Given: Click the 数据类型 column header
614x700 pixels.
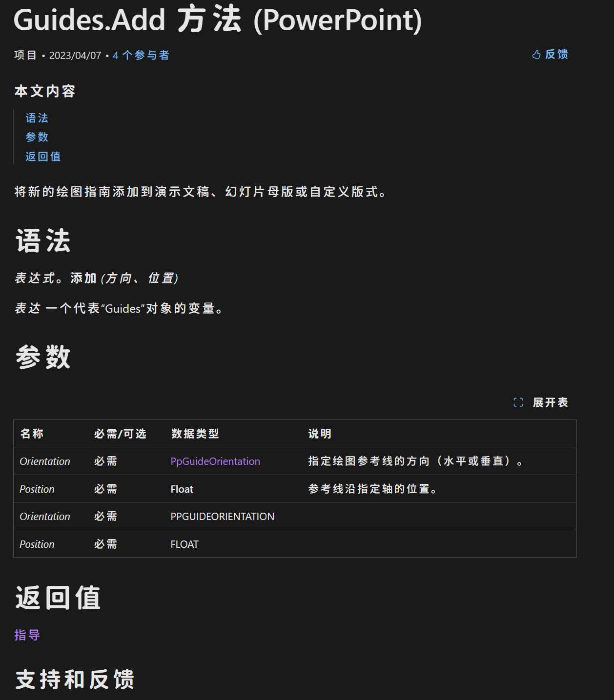Looking at the screenshot, I should coord(195,434).
